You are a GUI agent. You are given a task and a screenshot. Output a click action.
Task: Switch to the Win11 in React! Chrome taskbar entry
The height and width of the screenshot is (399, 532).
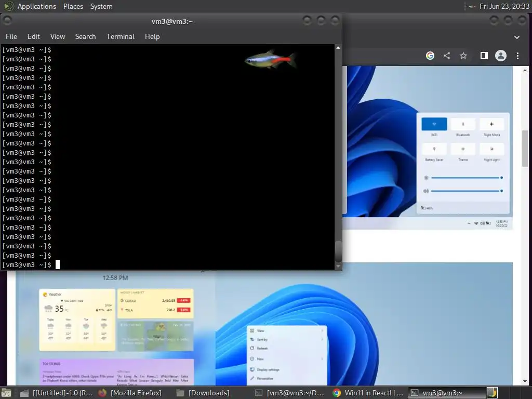(x=368, y=393)
